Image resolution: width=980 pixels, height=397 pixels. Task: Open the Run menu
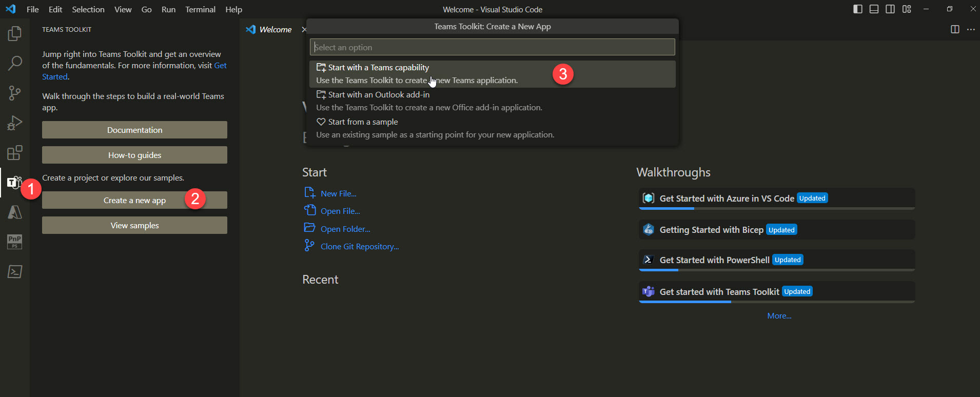click(168, 9)
